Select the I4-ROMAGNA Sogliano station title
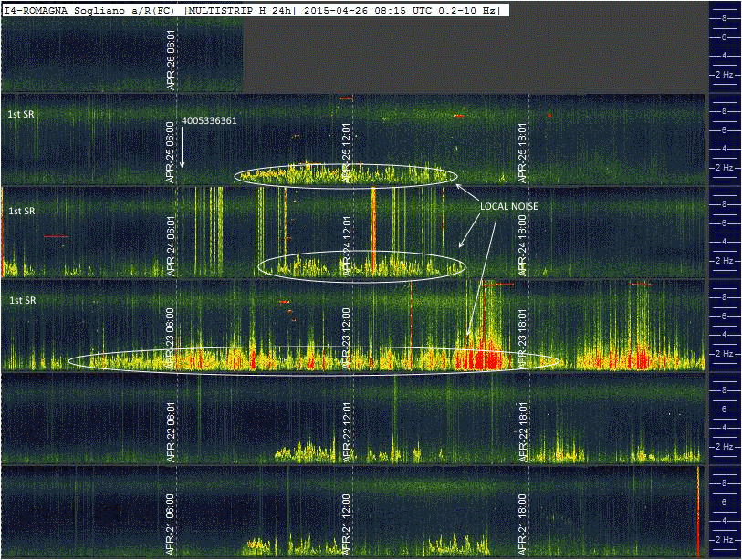 pyautogui.click(x=89, y=10)
